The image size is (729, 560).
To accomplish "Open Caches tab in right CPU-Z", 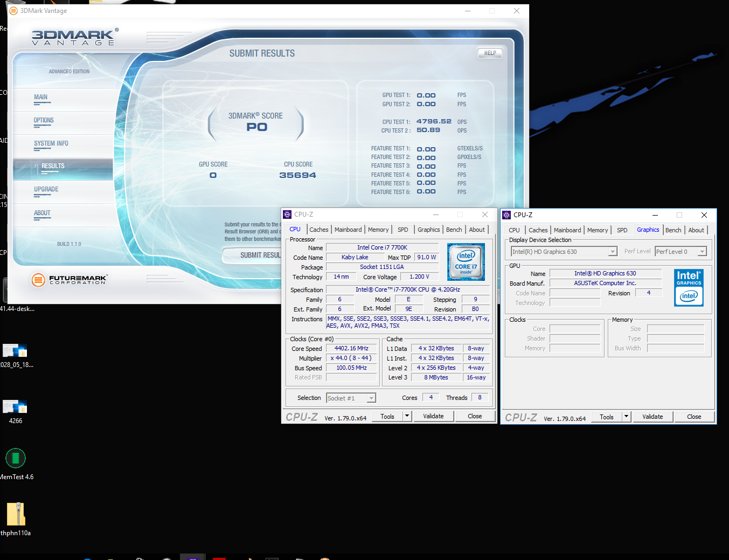I will coord(538,230).
